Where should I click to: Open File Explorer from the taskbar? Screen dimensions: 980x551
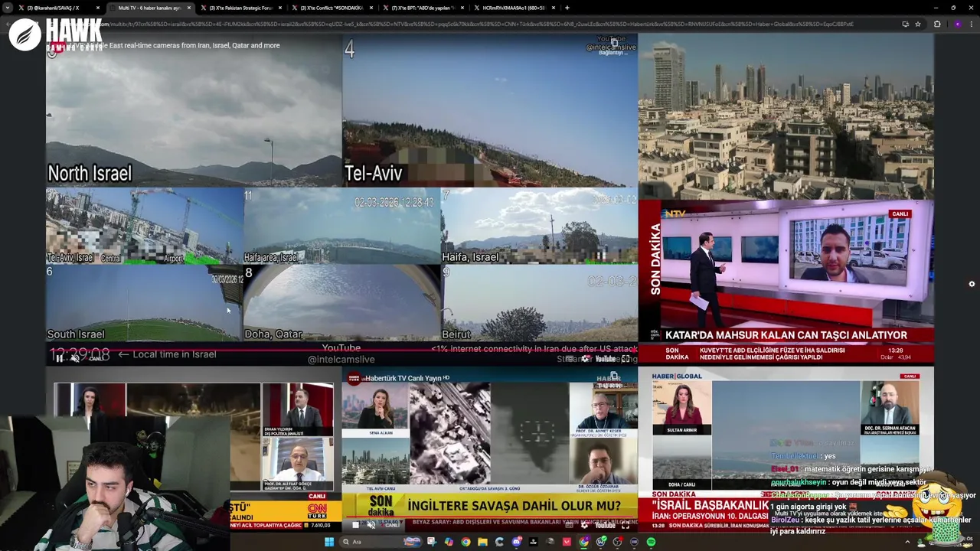(x=482, y=542)
